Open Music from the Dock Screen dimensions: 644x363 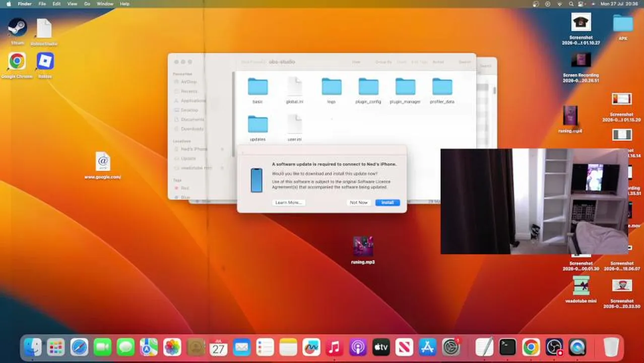[x=335, y=347]
